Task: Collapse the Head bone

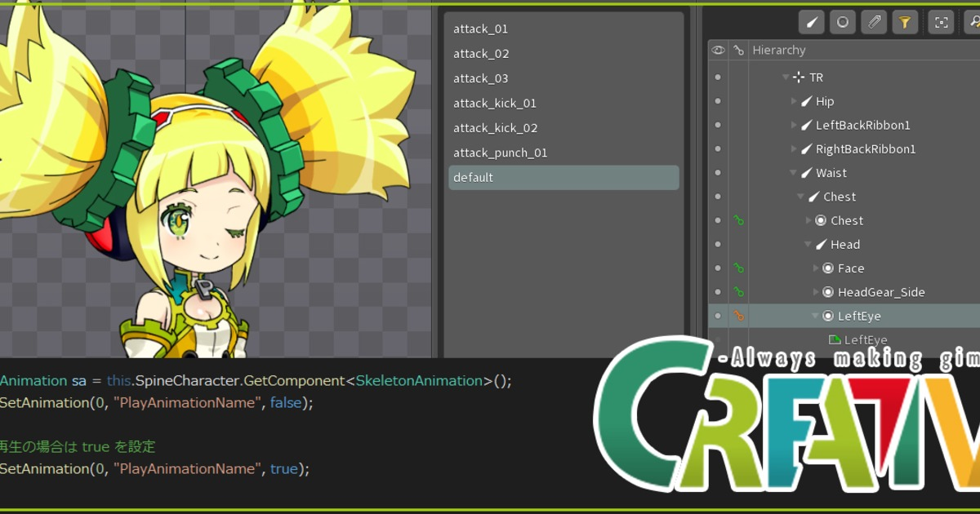Action: coord(808,245)
